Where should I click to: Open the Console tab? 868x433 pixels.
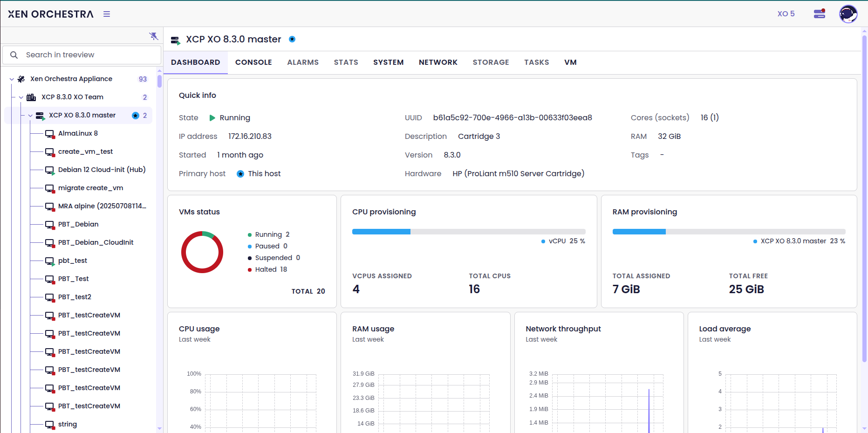point(253,62)
